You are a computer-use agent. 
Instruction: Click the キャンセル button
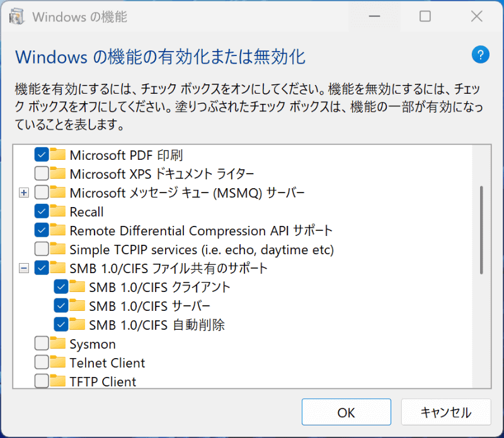(x=446, y=412)
